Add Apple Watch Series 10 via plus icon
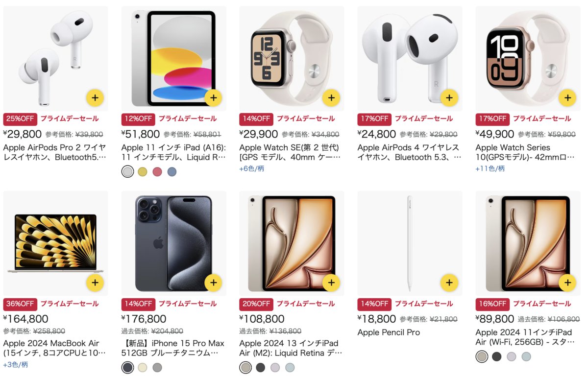Image resolution: width=588 pixels, height=378 pixels. click(x=567, y=98)
